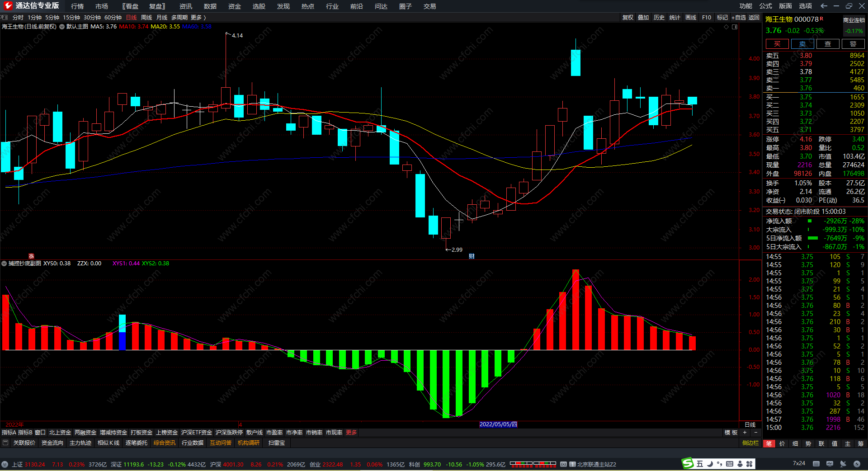Screen dimensions: 868x471
Task: Click the small panel icon left of 关联报价
Action: (5, 443)
